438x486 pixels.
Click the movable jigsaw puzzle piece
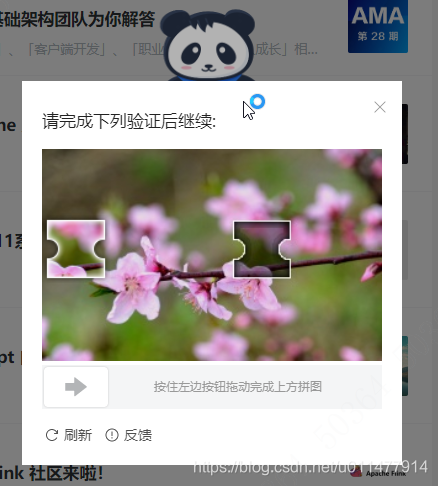(x=76, y=249)
